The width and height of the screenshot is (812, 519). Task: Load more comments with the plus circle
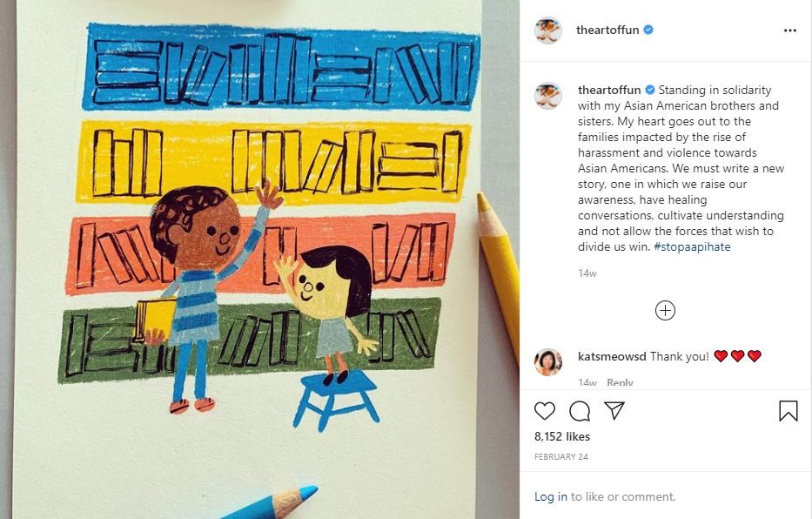pos(665,311)
